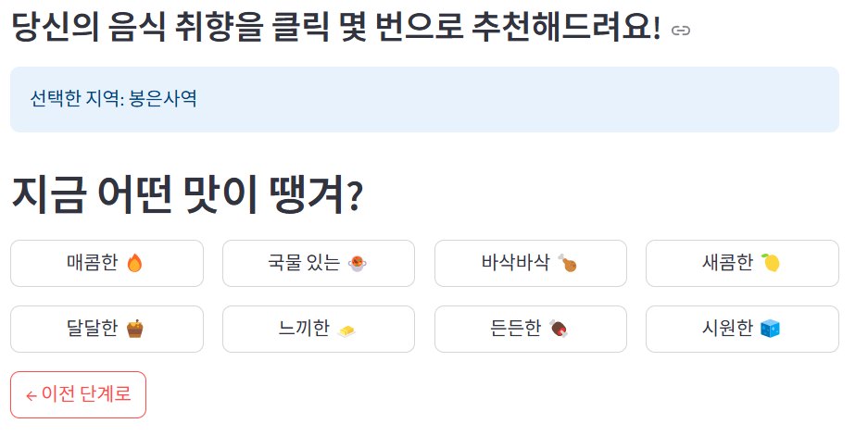Click the fire emoji on 매콤한
Screen dimensions: 868x436
point(134,263)
